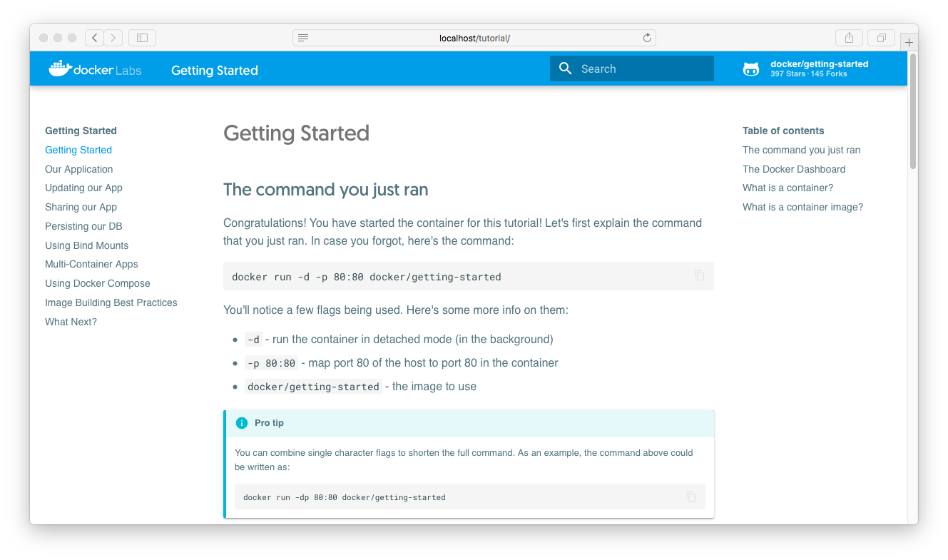This screenshot has height=560, width=948.
Task: Reload the page with the refresh icon
Action: (x=647, y=38)
